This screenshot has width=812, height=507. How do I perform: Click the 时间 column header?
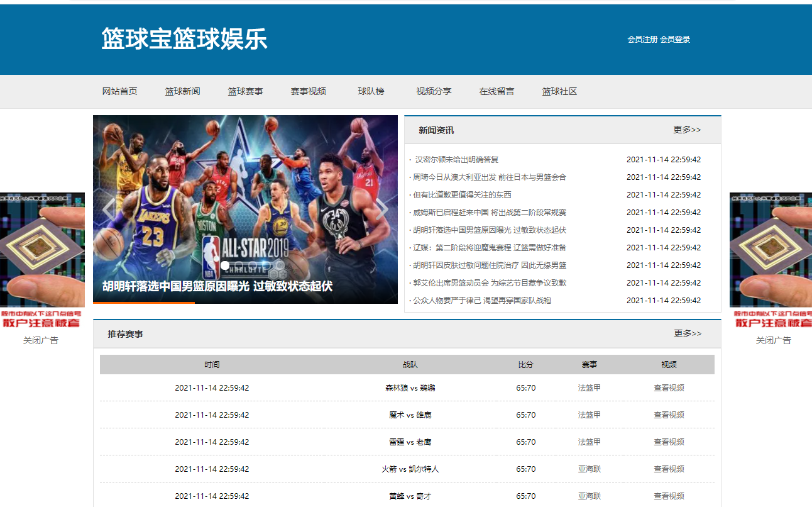click(212, 365)
